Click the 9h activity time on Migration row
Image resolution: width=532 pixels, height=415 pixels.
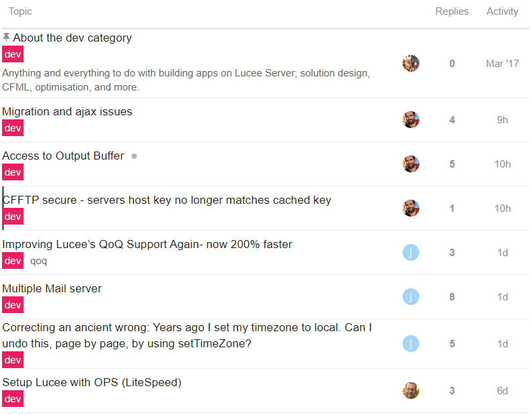(x=502, y=120)
